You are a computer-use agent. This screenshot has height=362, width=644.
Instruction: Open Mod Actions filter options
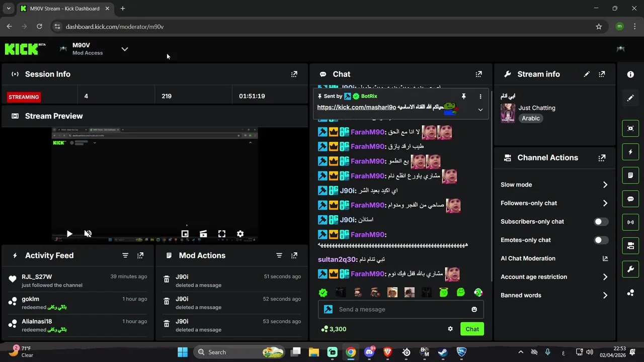[279, 255]
